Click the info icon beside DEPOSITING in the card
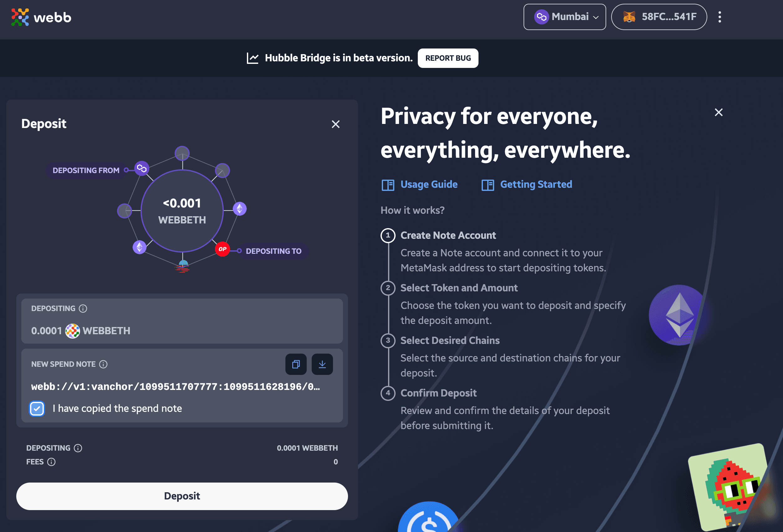 [x=83, y=308]
